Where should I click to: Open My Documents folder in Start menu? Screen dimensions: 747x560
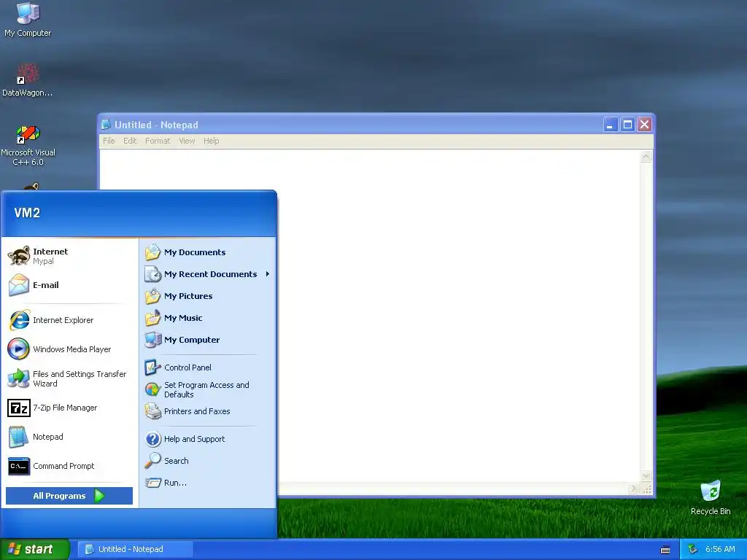pos(208,252)
